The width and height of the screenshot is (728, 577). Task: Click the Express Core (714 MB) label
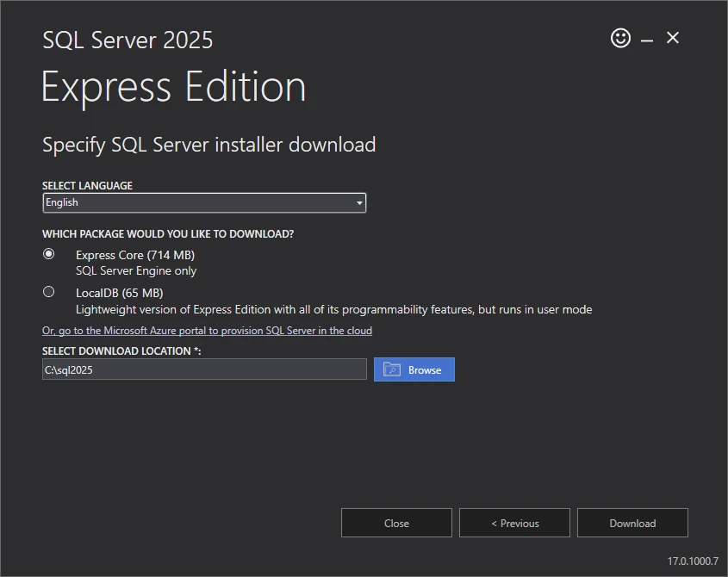135,255
